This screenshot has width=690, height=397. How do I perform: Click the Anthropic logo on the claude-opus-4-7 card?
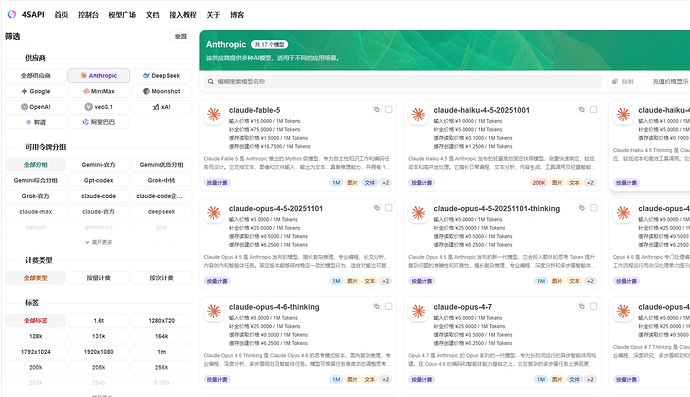pyautogui.click(x=418, y=311)
